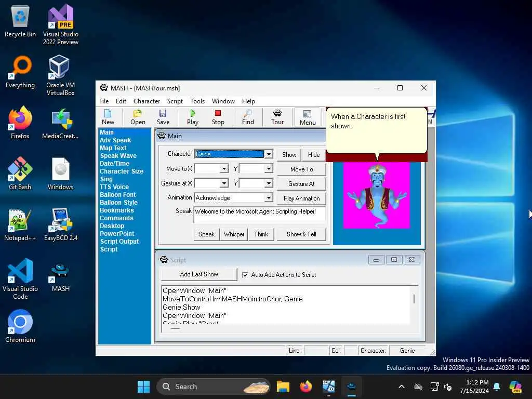Click the Move To button

tap(301, 169)
